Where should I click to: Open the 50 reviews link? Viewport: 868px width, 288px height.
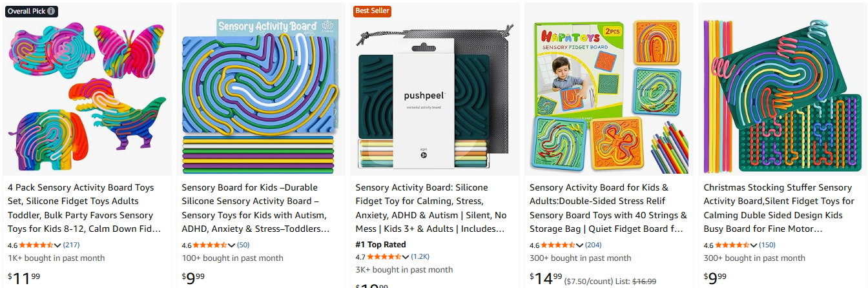pos(243,245)
